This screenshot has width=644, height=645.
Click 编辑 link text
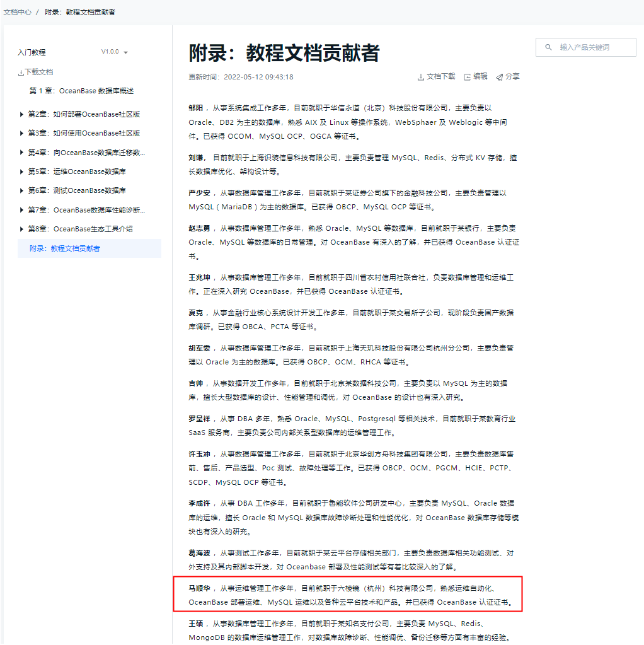(480, 76)
